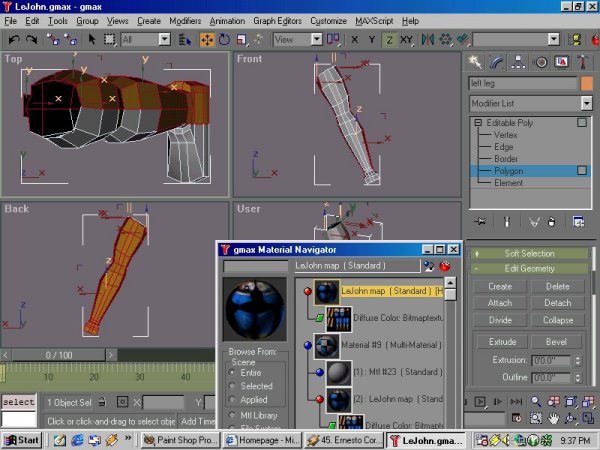Click the Array tool icon
Image resolution: width=600 pixels, height=450 pixels.
[x=445, y=39]
